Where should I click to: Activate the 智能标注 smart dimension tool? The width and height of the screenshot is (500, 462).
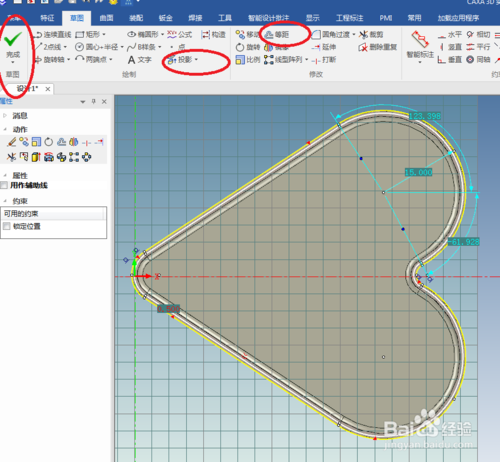(x=420, y=46)
